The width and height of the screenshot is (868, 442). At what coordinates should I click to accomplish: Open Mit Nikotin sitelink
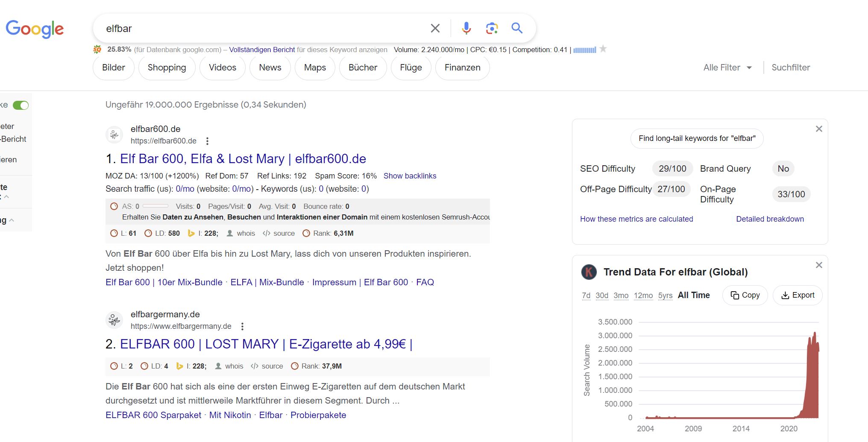(230, 415)
